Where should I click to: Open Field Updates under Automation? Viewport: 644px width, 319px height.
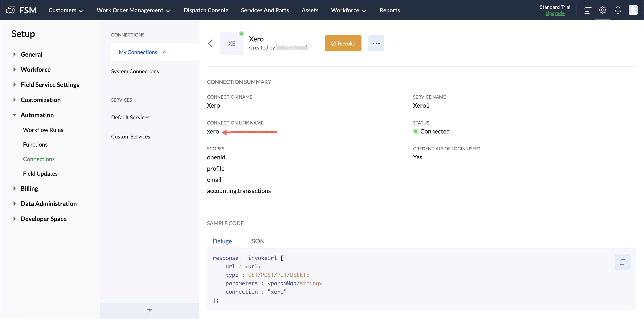pyautogui.click(x=40, y=174)
